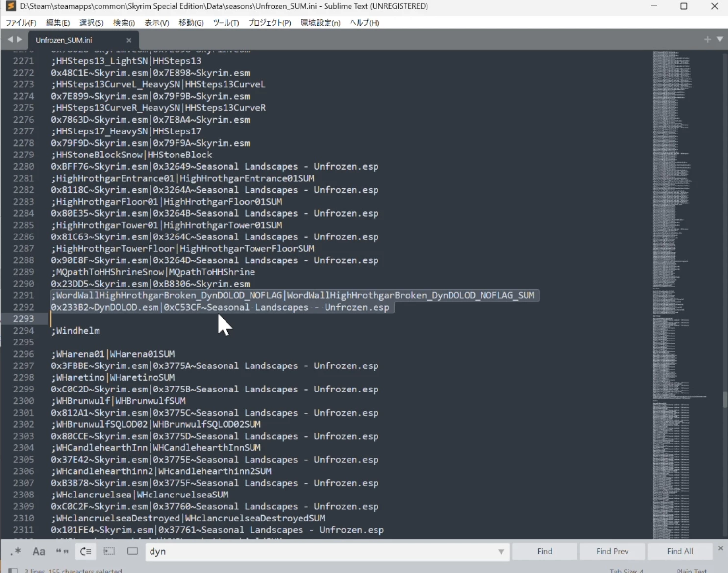Click the Find All button
Viewport: 728px width, 573px height.
click(680, 551)
